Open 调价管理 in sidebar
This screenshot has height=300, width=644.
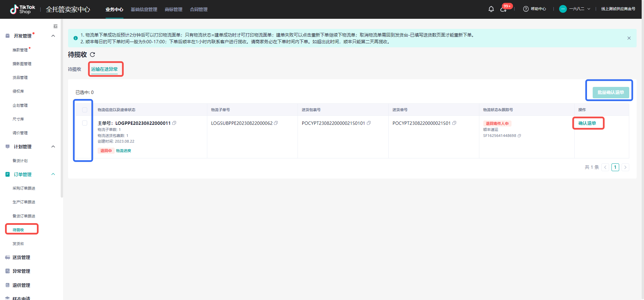click(x=20, y=133)
